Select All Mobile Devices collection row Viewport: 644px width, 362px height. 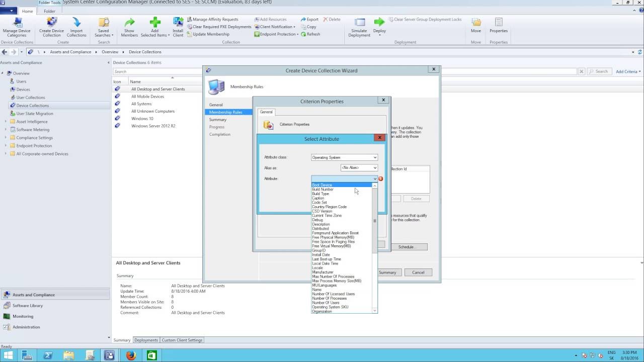147,97
